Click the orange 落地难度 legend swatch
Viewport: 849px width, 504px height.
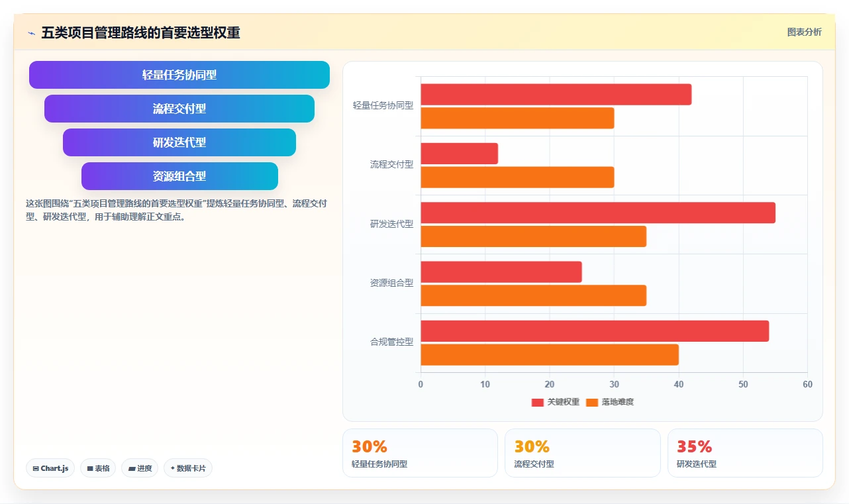tap(592, 403)
